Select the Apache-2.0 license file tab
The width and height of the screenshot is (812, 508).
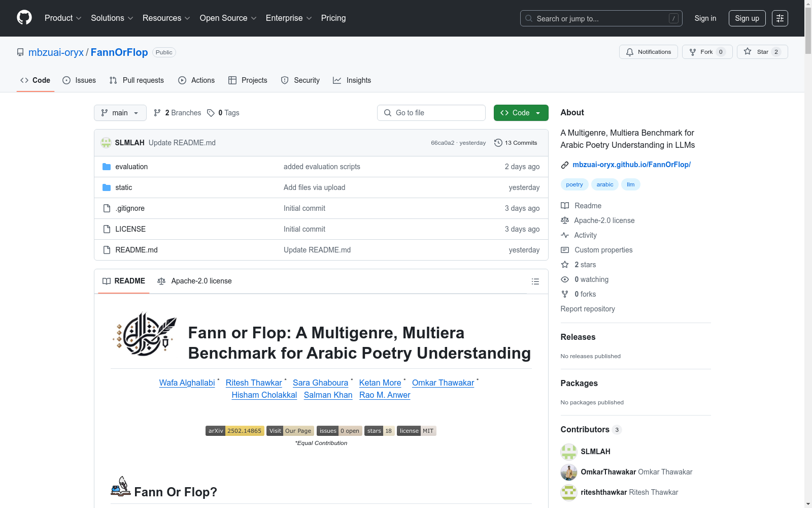195,281
